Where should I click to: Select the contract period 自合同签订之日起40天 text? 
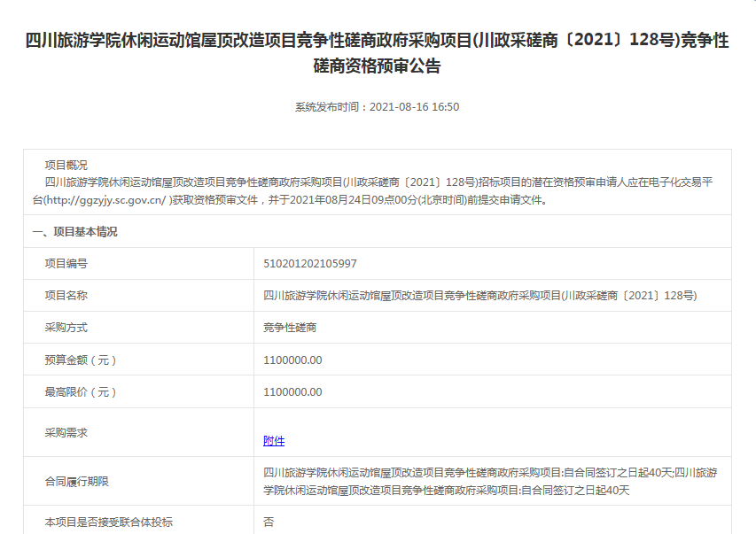click(490, 481)
